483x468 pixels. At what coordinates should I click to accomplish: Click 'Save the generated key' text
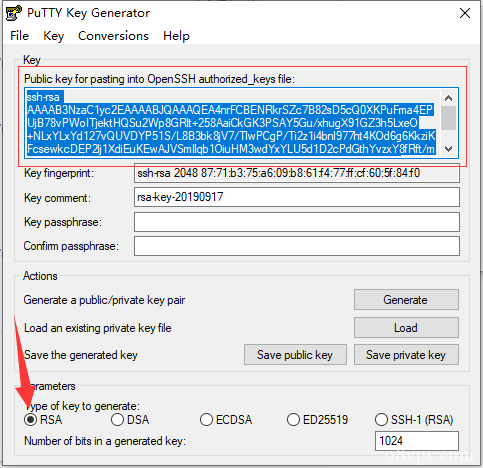(x=81, y=355)
